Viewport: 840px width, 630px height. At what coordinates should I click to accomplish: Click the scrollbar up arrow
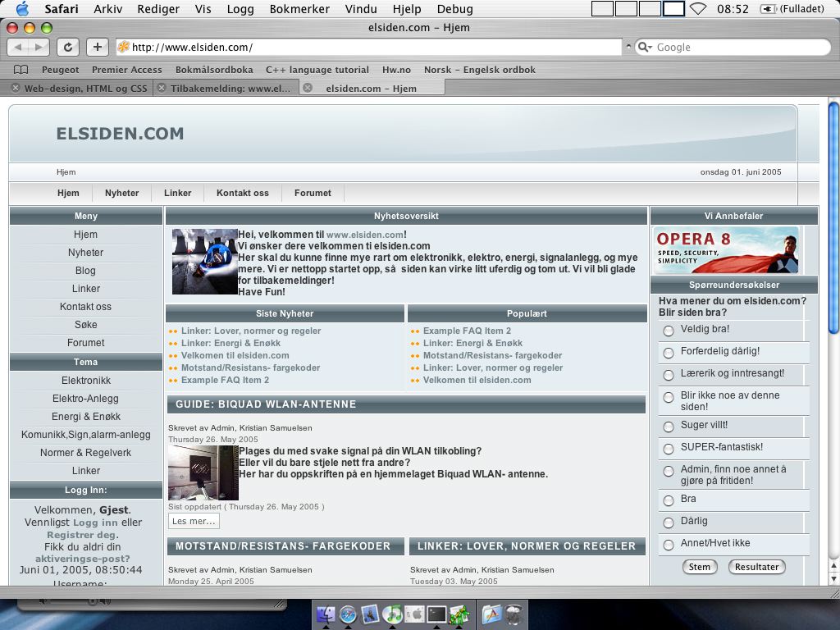[x=833, y=566]
